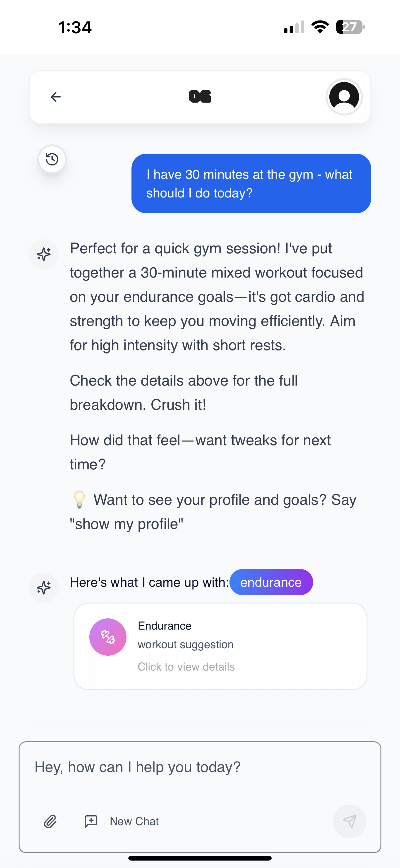Click "Click to view details" text
The height and width of the screenshot is (868, 400).
(186, 667)
